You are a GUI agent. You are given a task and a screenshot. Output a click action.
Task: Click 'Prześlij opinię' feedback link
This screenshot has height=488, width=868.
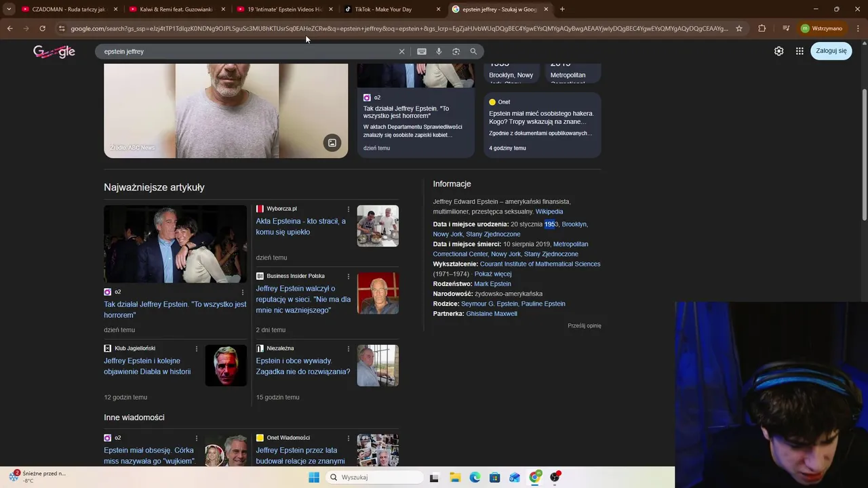tap(585, 326)
